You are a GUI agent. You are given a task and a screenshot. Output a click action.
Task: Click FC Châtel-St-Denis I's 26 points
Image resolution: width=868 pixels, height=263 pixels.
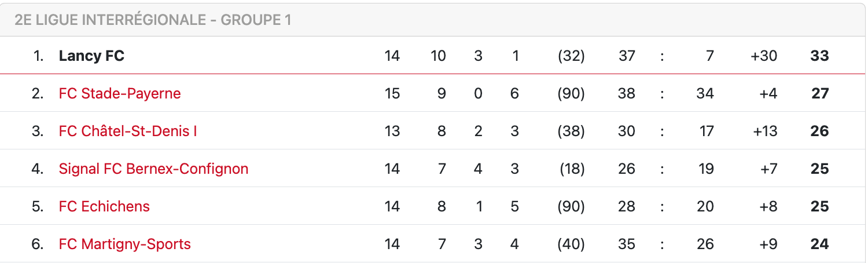click(820, 131)
